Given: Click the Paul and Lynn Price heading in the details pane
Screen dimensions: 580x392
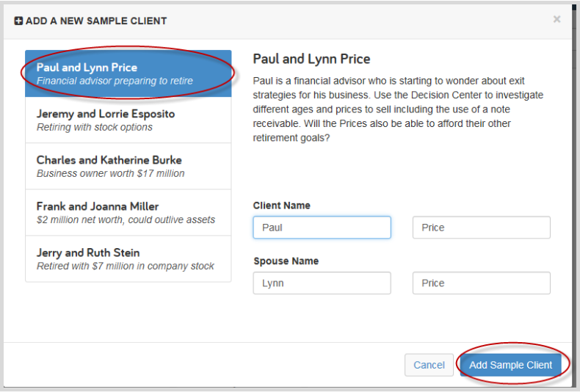Looking at the screenshot, I should pos(311,59).
